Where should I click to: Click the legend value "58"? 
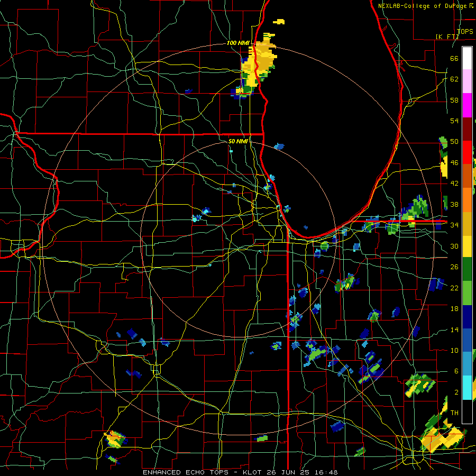[454, 100]
